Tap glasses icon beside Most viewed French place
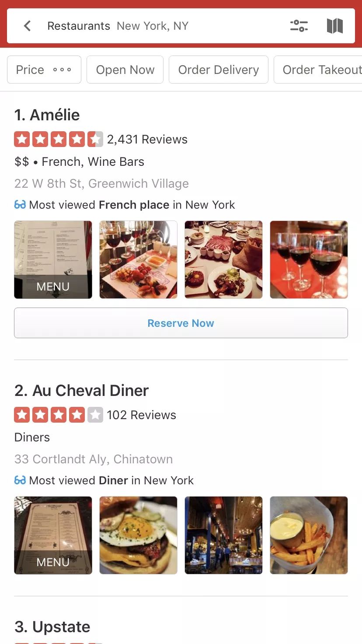Screen dimensions: 362x644 pyautogui.click(x=20, y=205)
